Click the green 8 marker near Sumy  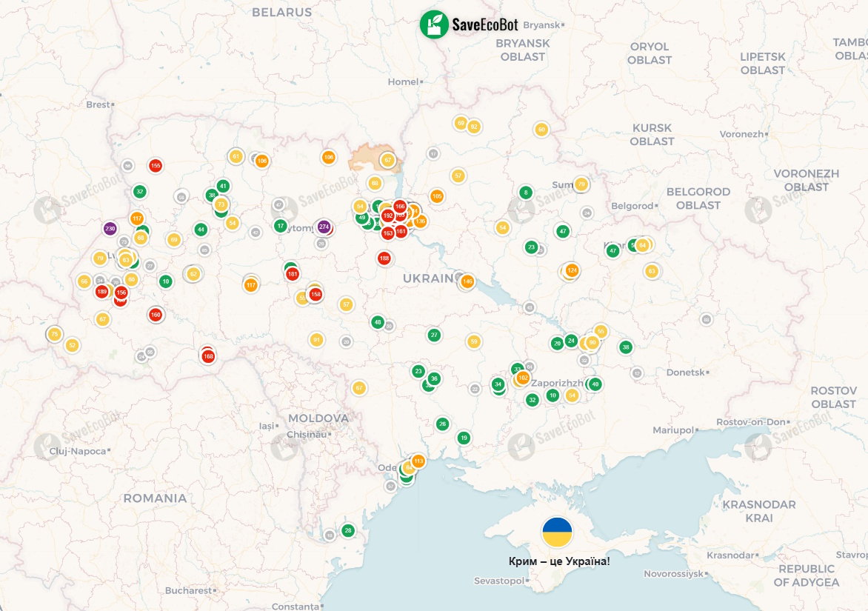(x=526, y=193)
